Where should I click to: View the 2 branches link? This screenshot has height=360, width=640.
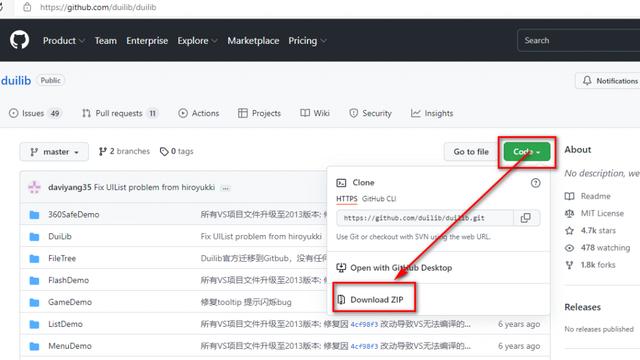click(x=124, y=151)
